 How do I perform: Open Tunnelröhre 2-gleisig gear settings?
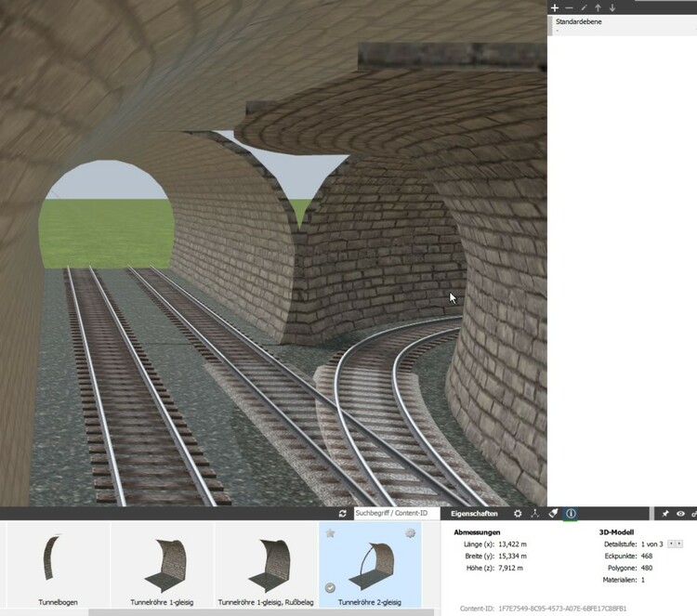tap(410, 532)
